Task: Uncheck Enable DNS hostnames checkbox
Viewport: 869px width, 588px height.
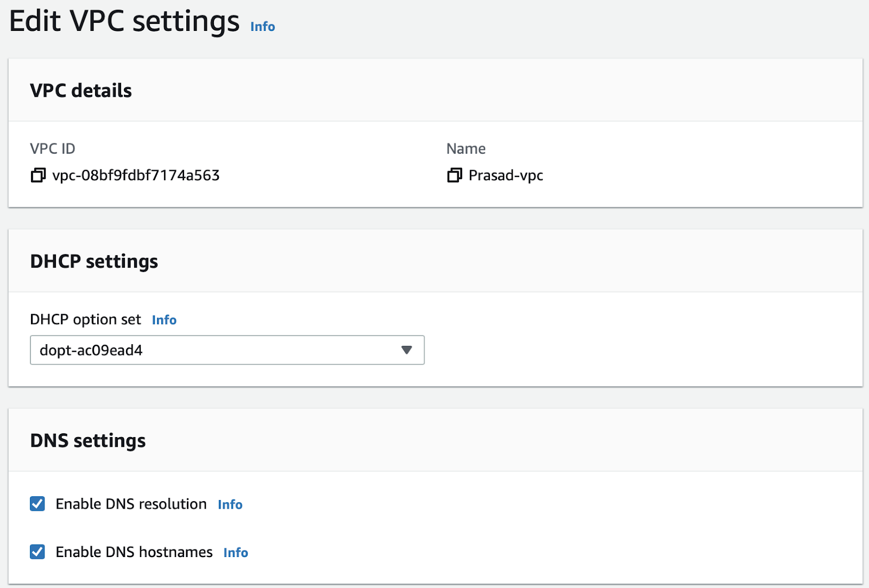Action: click(37, 552)
